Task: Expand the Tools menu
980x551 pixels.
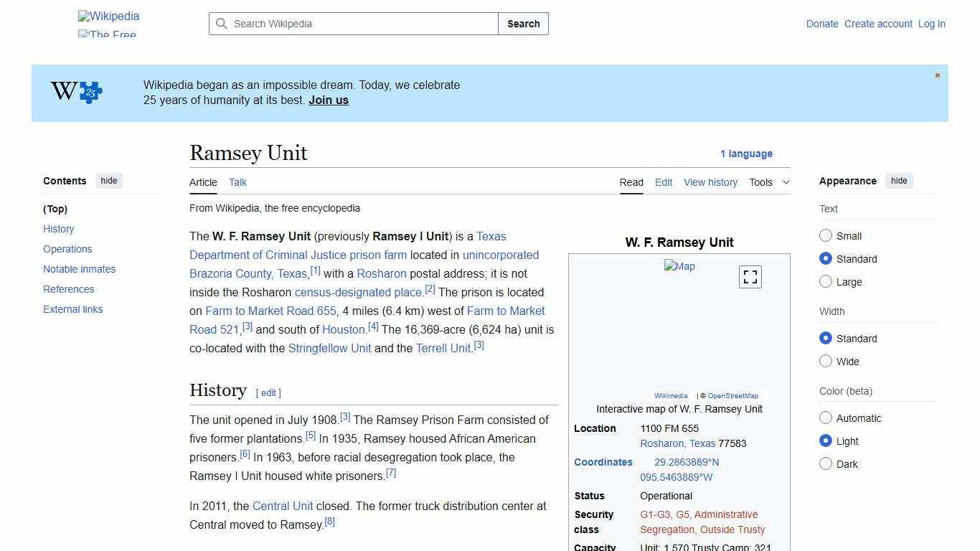Action: [x=769, y=182]
